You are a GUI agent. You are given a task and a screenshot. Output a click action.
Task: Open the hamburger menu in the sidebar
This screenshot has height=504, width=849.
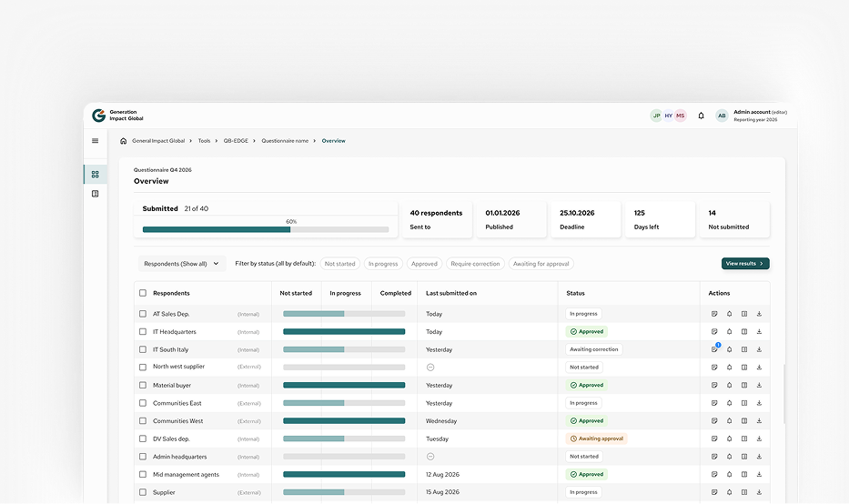pos(96,141)
